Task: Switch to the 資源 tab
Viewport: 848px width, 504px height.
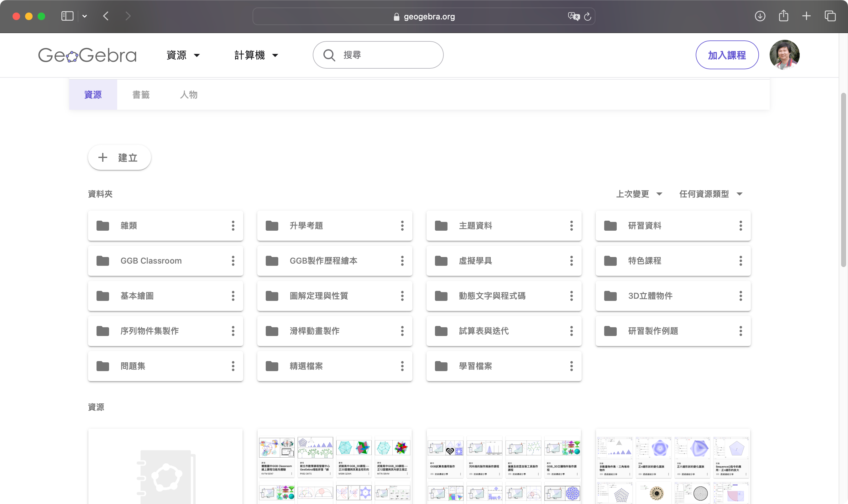Action: tap(93, 94)
